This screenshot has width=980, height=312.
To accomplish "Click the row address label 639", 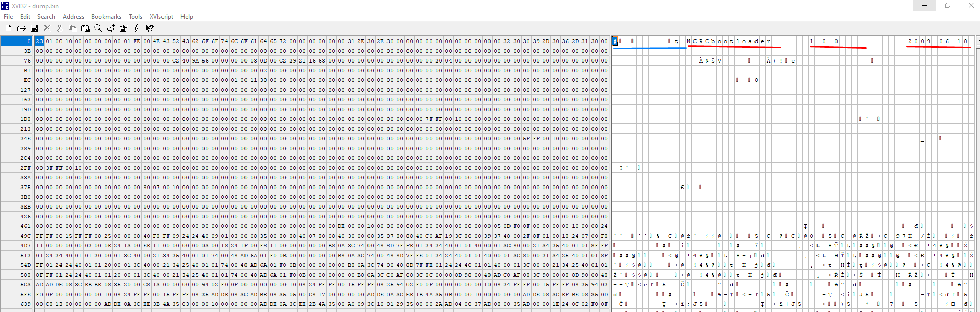I will 17,304.
